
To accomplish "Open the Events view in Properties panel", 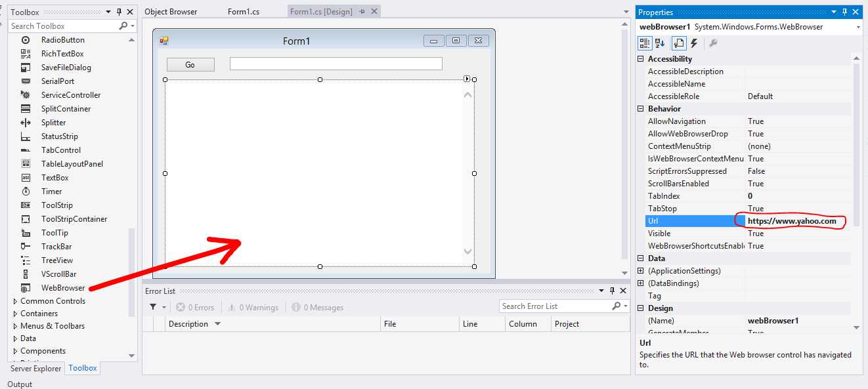I will point(693,43).
